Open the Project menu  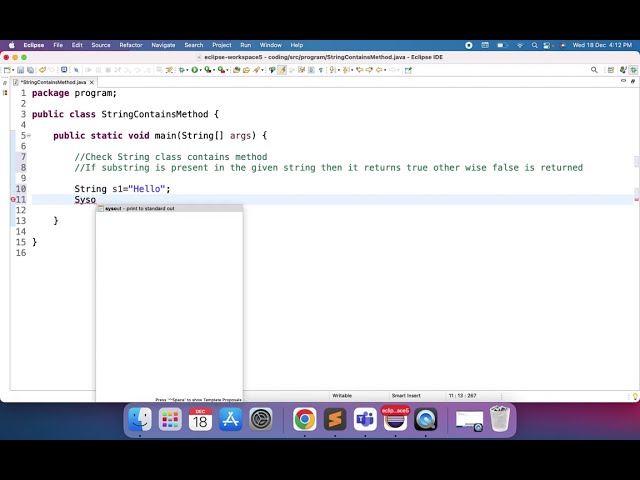point(222,45)
